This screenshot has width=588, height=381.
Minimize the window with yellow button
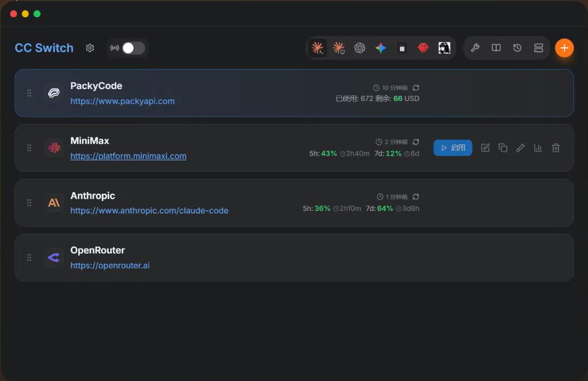[25, 14]
